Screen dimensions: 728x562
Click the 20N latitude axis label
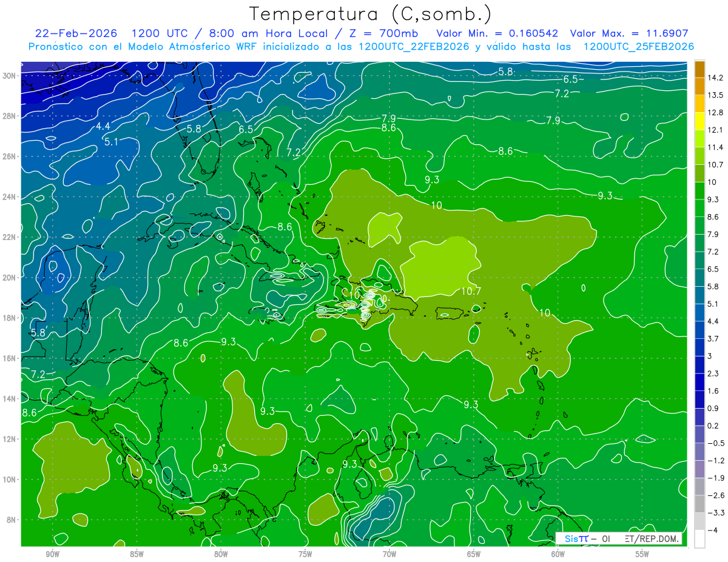click(x=9, y=277)
